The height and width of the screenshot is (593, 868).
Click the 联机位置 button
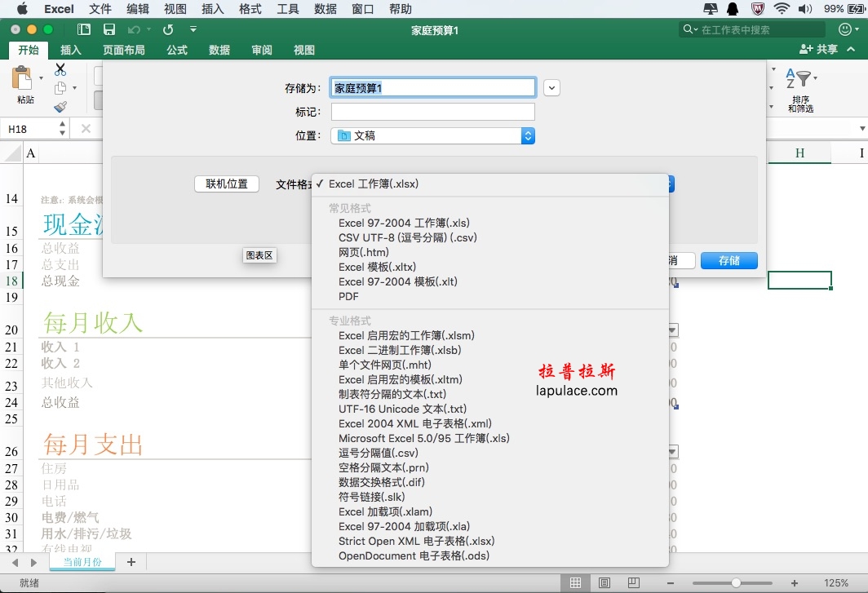227,184
